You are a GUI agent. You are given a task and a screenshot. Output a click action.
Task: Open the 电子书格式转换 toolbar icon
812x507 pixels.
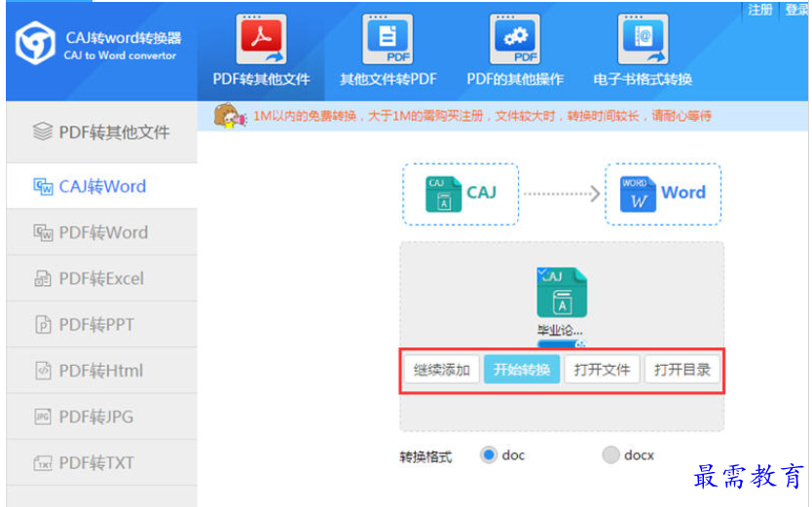(643, 39)
